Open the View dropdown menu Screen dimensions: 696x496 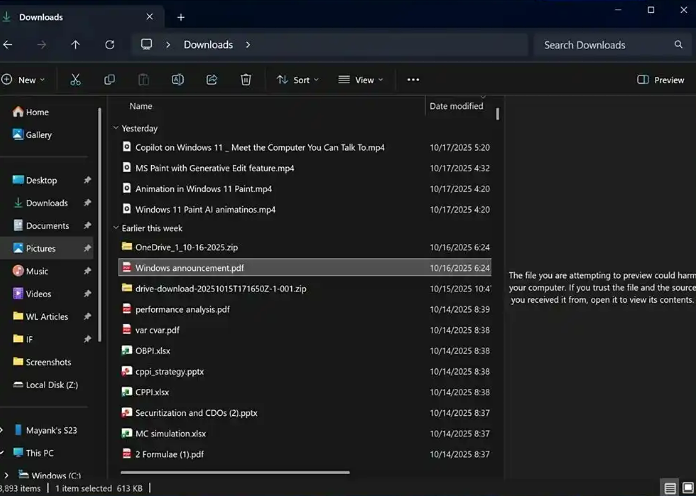[x=360, y=80]
